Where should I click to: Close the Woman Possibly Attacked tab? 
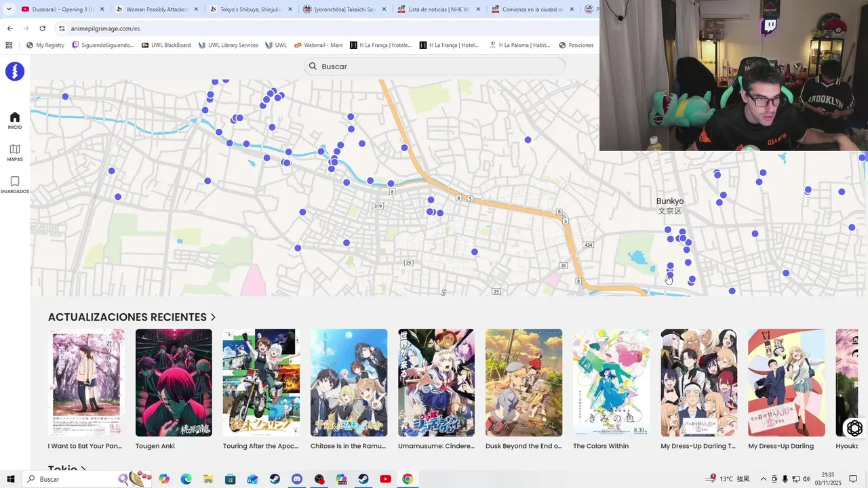pos(196,9)
